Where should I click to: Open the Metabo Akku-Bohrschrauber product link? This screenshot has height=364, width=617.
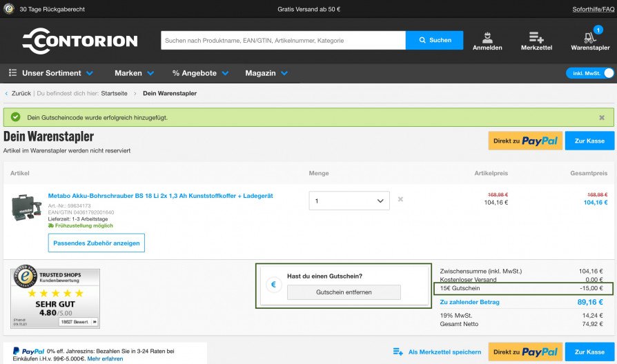tap(161, 196)
